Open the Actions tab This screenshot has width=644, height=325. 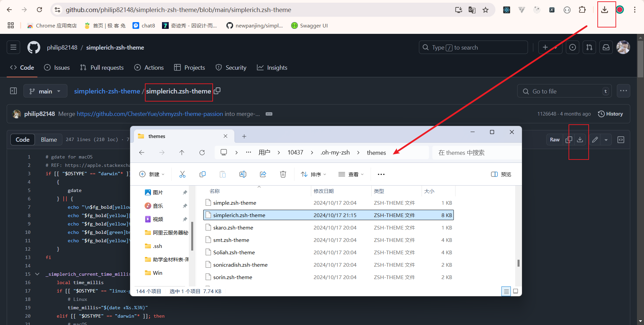point(149,68)
